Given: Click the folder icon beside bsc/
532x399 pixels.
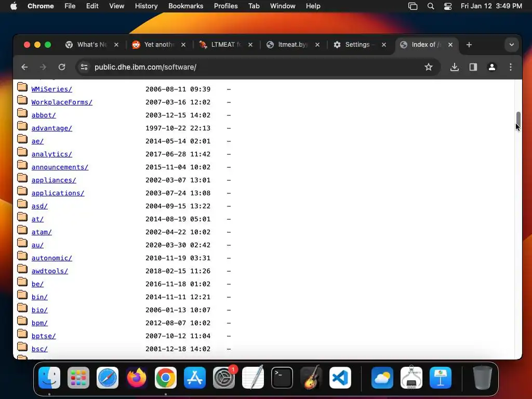Looking at the screenshot, I should [22, 347].
